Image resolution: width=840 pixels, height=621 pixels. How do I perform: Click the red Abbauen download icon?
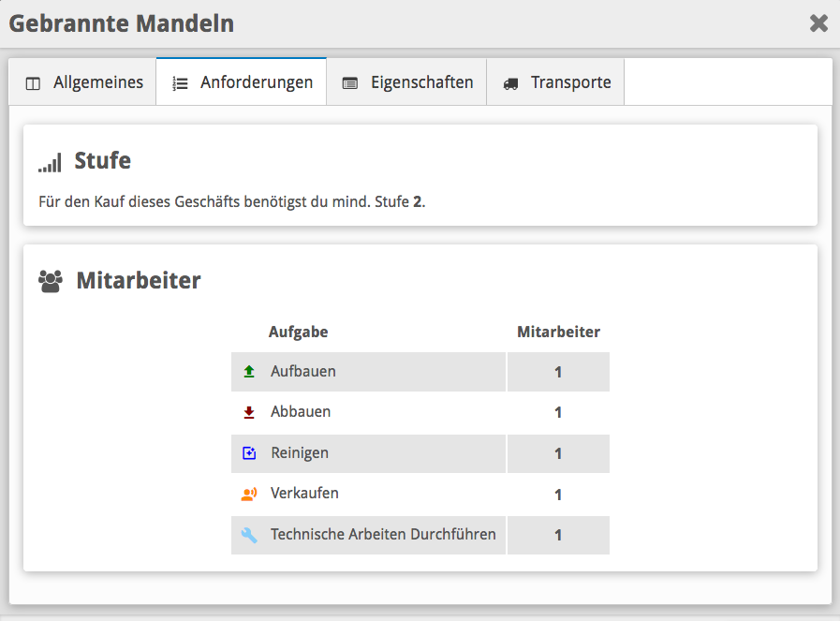(249, 412)
